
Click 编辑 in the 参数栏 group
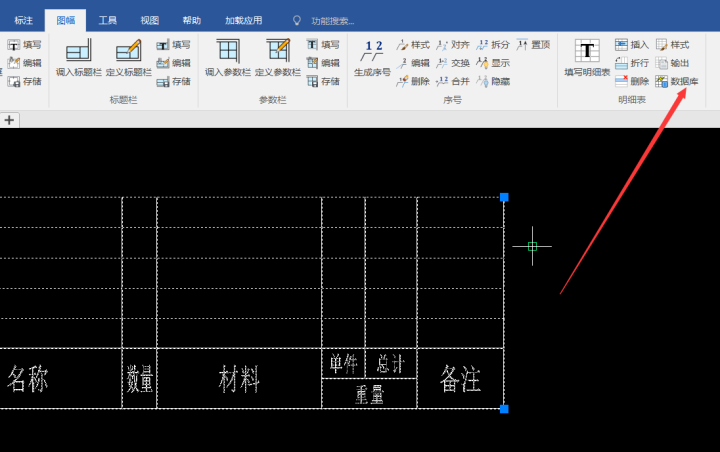(x=323, y=63)
